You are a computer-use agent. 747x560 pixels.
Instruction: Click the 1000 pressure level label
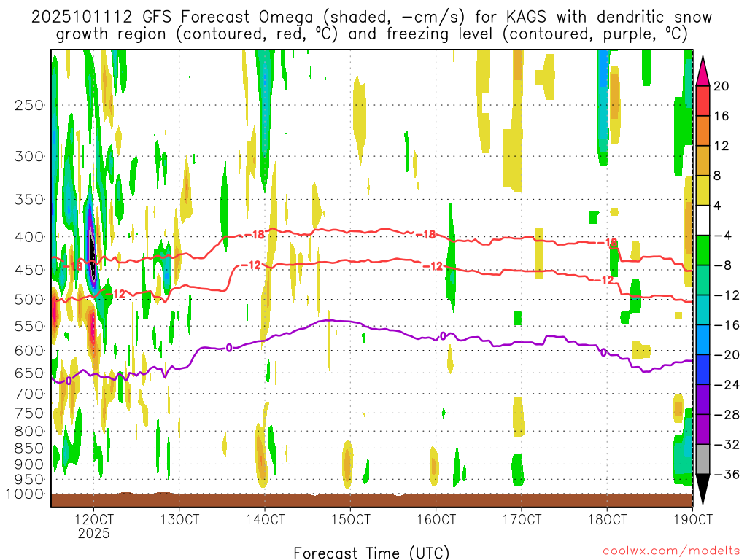(x=24, y=494)
